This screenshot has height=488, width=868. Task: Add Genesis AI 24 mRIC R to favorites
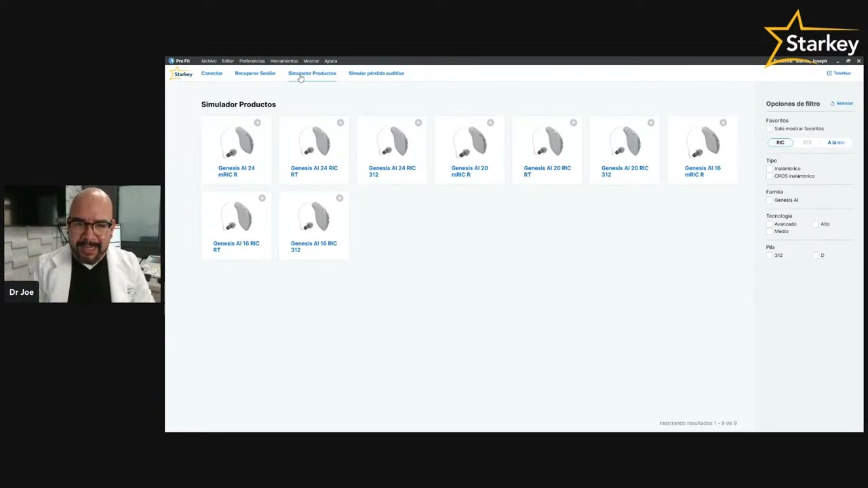(257, 123)
